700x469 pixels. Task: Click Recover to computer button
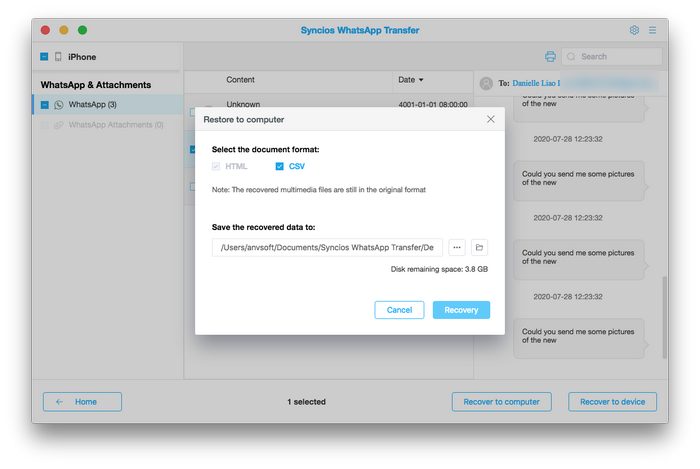501,402
